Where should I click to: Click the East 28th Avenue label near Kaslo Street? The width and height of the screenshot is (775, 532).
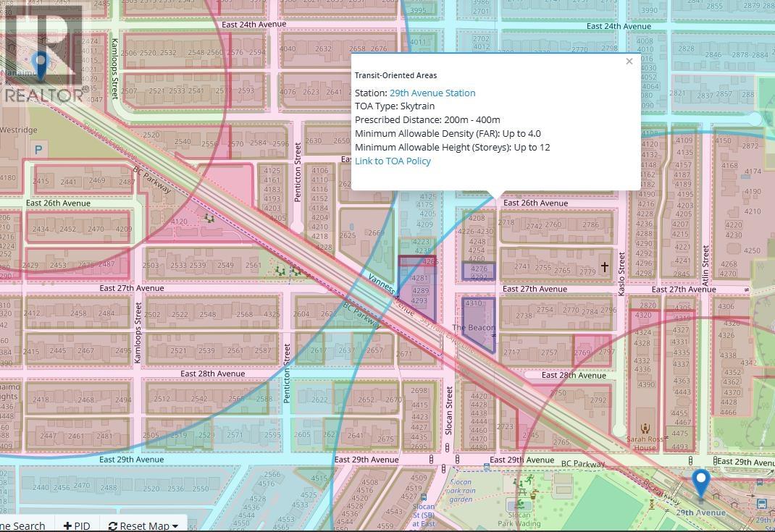574,376
